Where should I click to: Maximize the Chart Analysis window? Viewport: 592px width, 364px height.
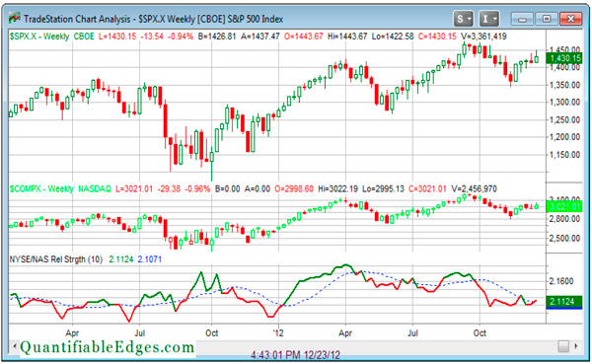[x=546, y=19]
